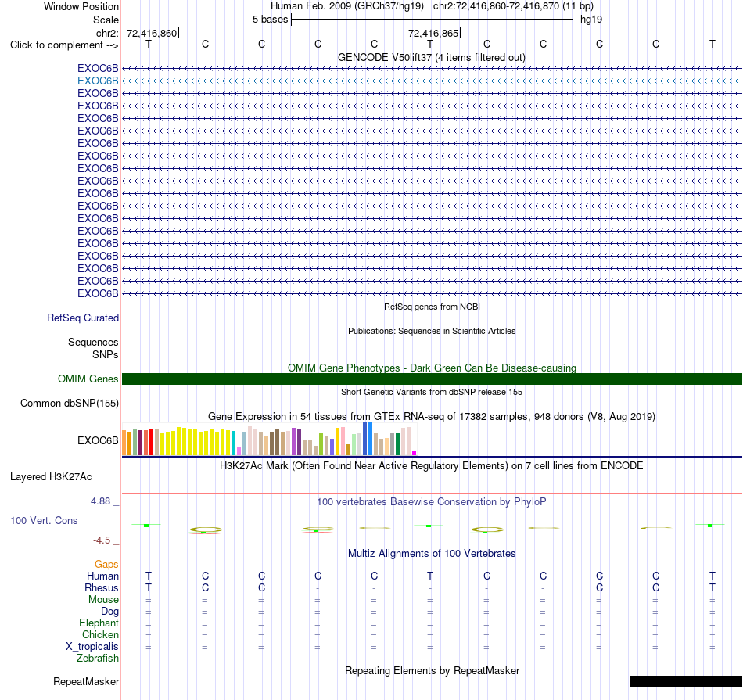Open 'Multiz Alignments of 100 Vertebrates' title

(432, 553)
